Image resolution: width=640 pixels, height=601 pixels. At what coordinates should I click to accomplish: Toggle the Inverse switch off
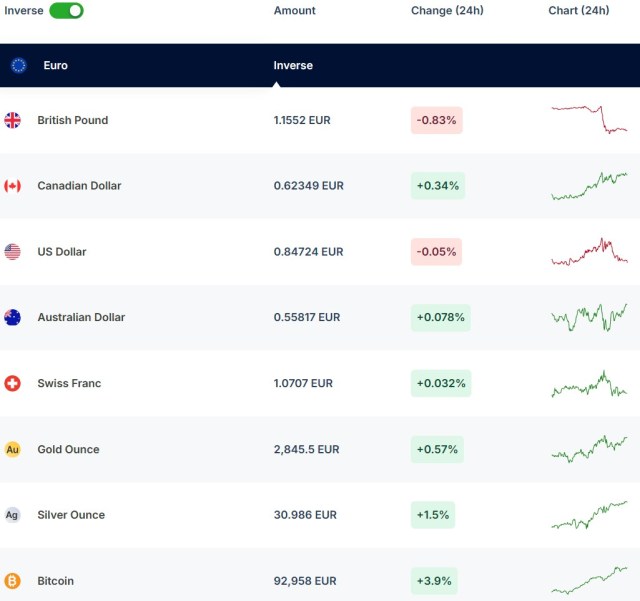point(66,10)
